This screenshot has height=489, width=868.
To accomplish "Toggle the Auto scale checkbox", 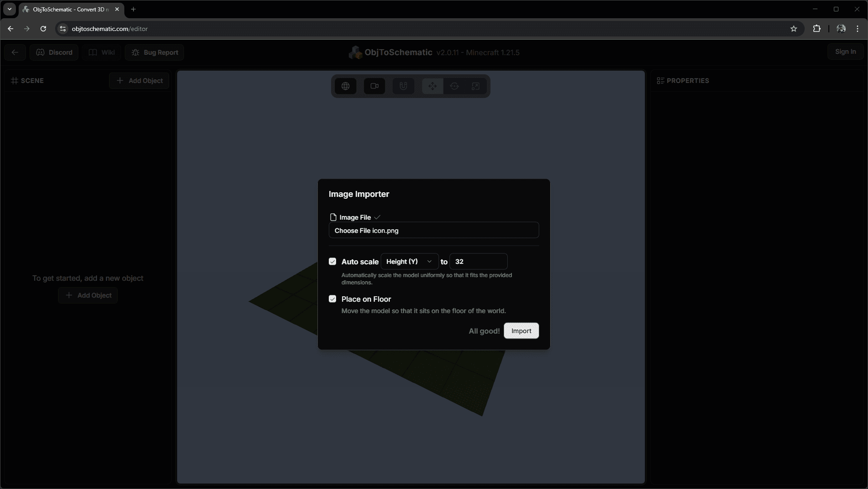I will pyautogui.click(x=332, y=262).
